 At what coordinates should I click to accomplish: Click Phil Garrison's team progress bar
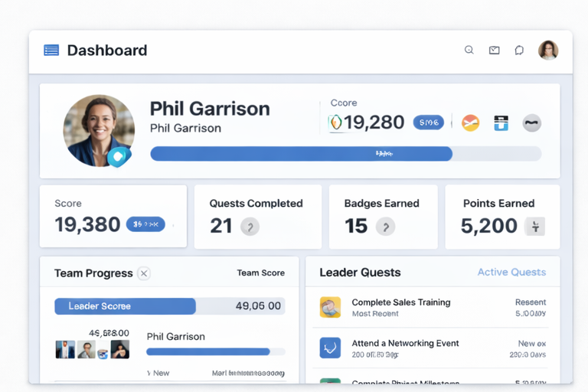click(x=216, y=351)
